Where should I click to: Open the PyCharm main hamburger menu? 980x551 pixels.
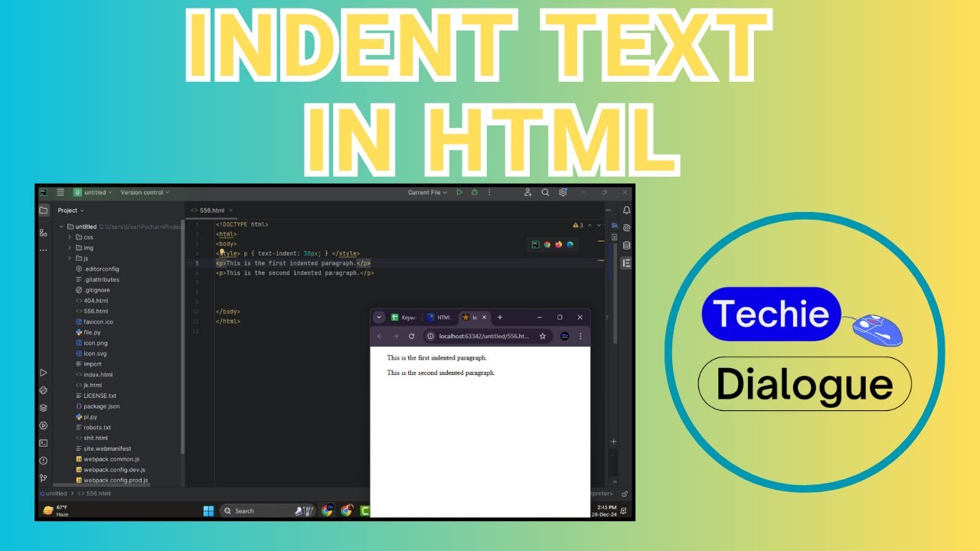click(60, 192)
